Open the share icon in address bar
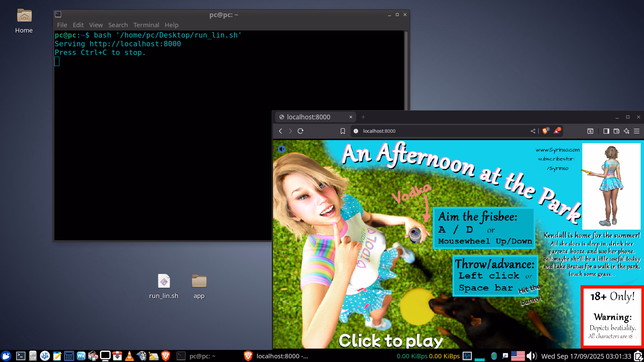This screenshot has height=362, width=644. pyautogui.click(x=533, y=131)
